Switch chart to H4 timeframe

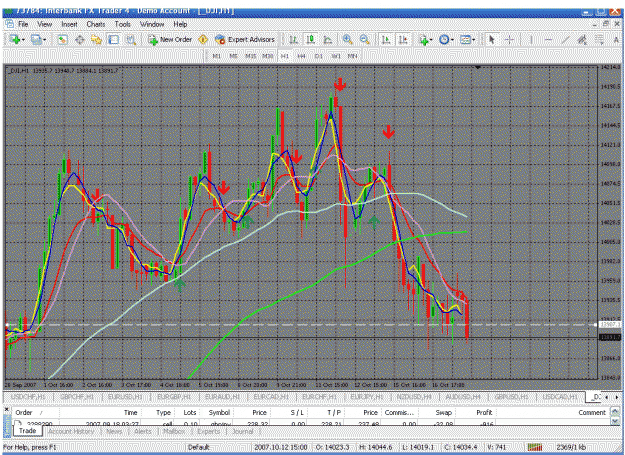(301, 56)
